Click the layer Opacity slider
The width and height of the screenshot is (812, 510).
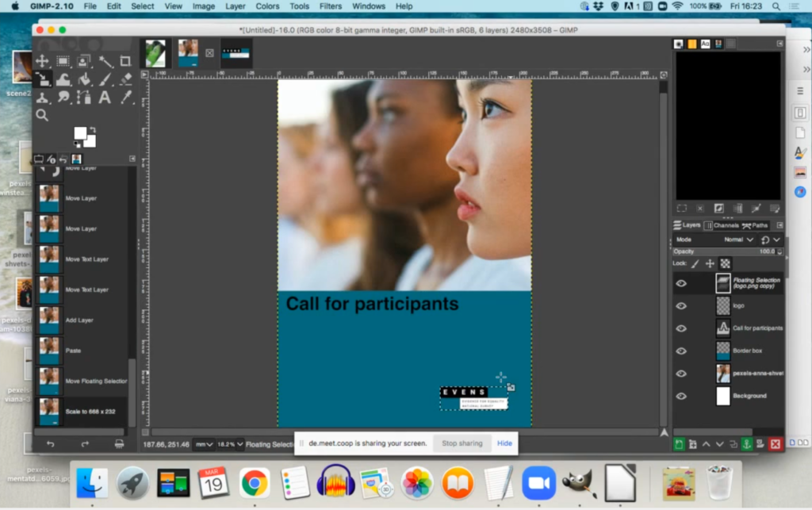click(724, 251)
